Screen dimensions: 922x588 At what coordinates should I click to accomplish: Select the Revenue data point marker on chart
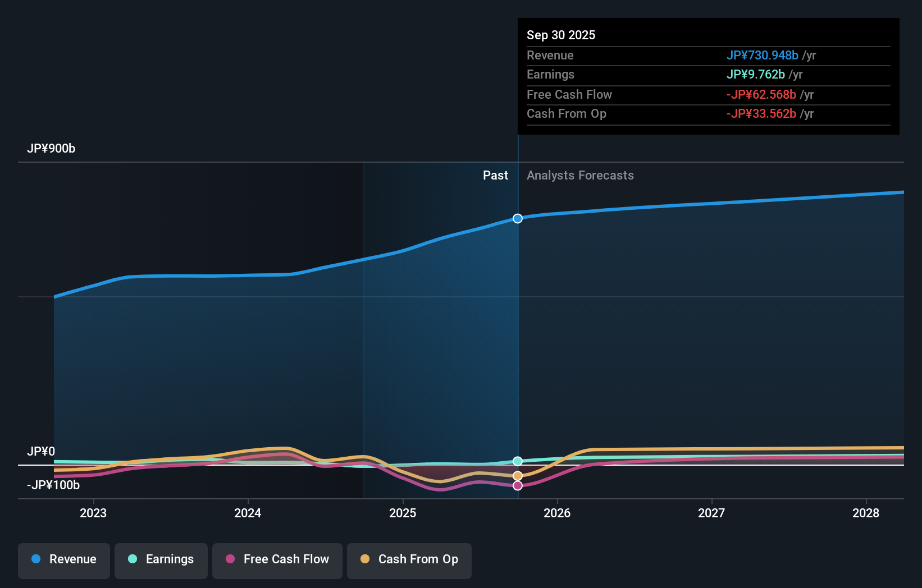[517, 219]
